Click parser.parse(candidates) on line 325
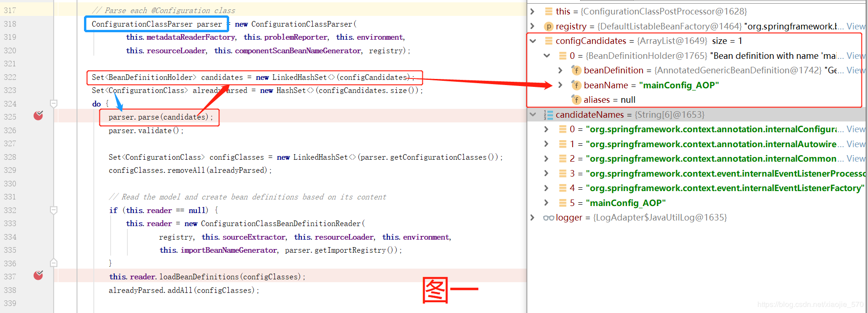The width and height of the screenshot is (868, 313). click(x=161, y=117)
